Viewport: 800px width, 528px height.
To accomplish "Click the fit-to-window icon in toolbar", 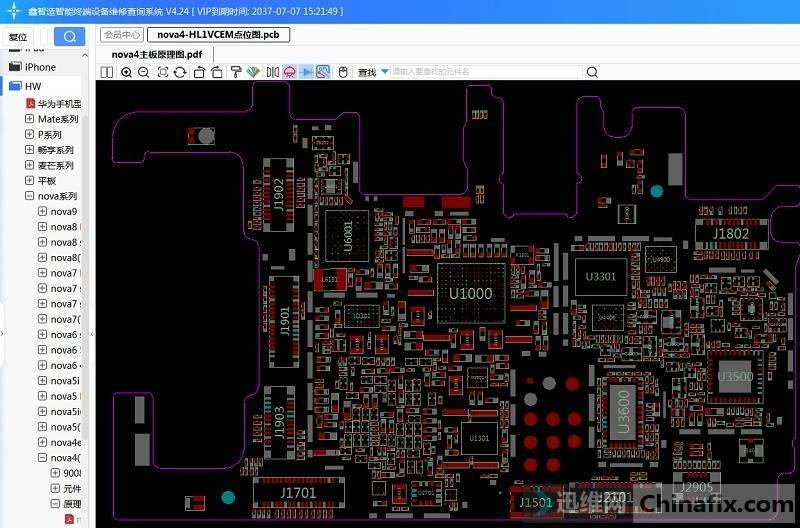I will [x=163, y=72].
